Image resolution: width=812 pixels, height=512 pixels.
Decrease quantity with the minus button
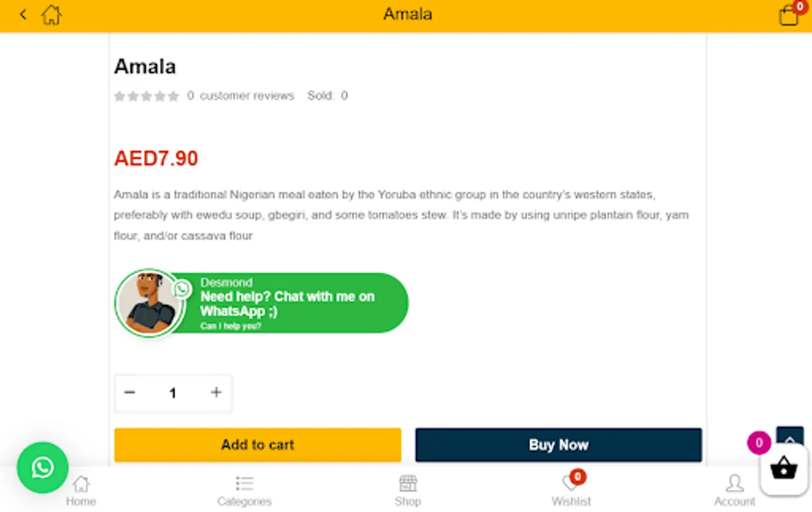click(x=130, y=393)
